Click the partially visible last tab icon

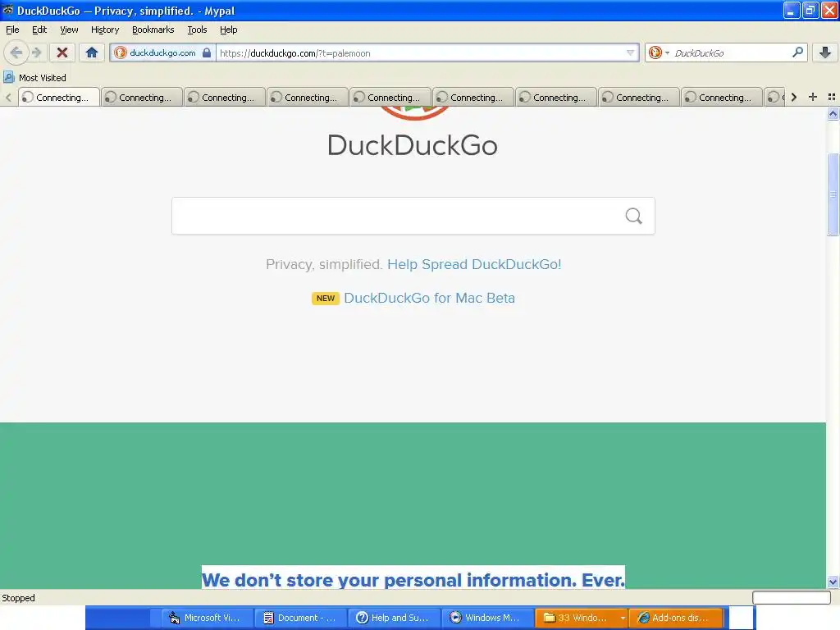tap(774, 97)
